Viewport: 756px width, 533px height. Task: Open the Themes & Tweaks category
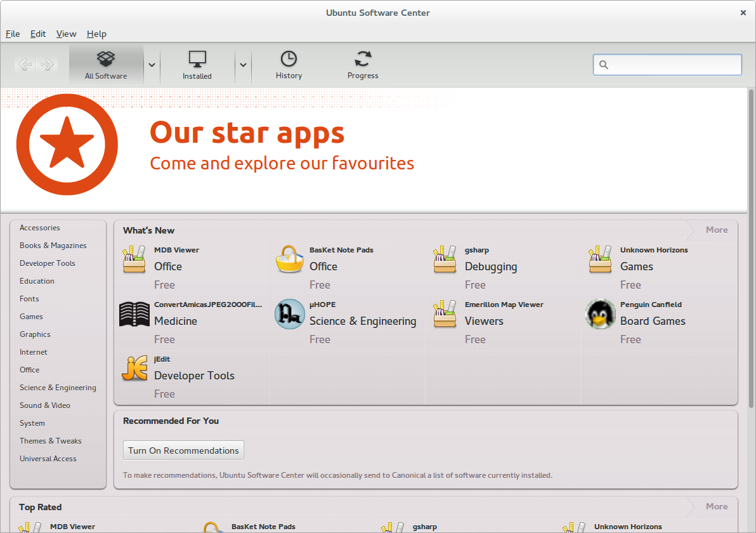point(51,441)
